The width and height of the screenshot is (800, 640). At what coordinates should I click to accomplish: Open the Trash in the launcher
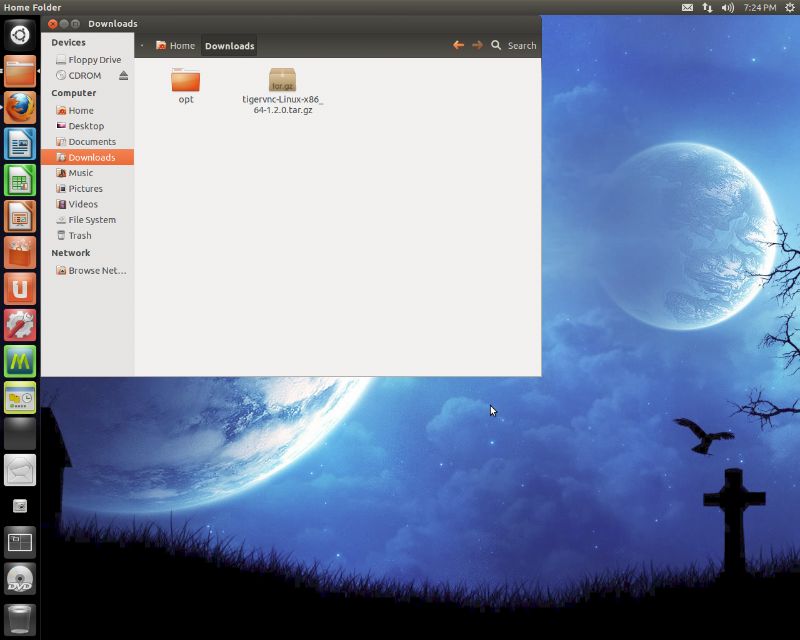pos(20,619)
